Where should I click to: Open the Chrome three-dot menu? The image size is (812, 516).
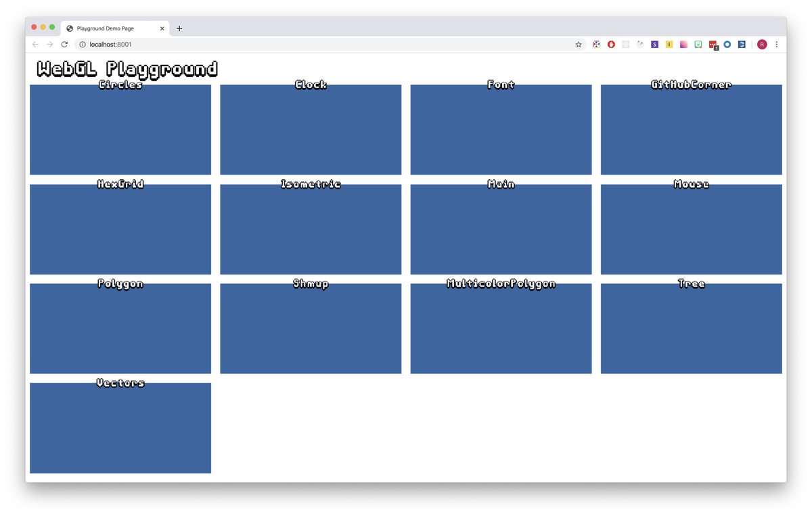coord(777,45)
